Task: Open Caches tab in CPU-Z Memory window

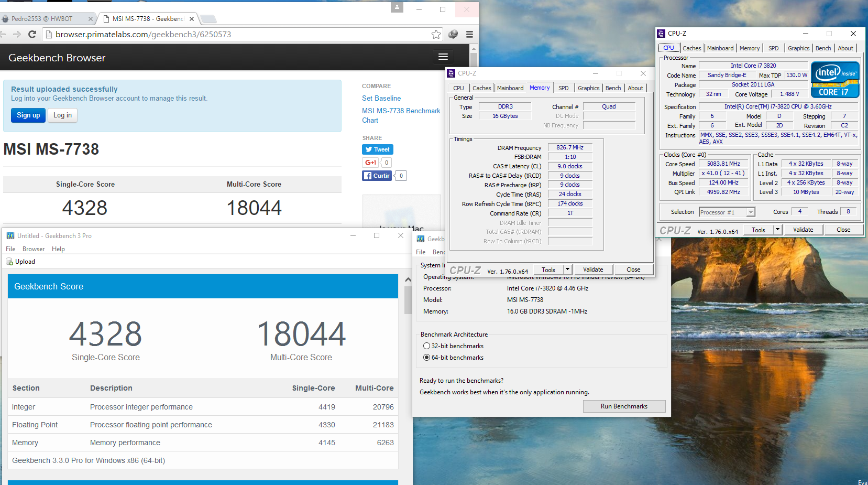Action: coord(481,88)
